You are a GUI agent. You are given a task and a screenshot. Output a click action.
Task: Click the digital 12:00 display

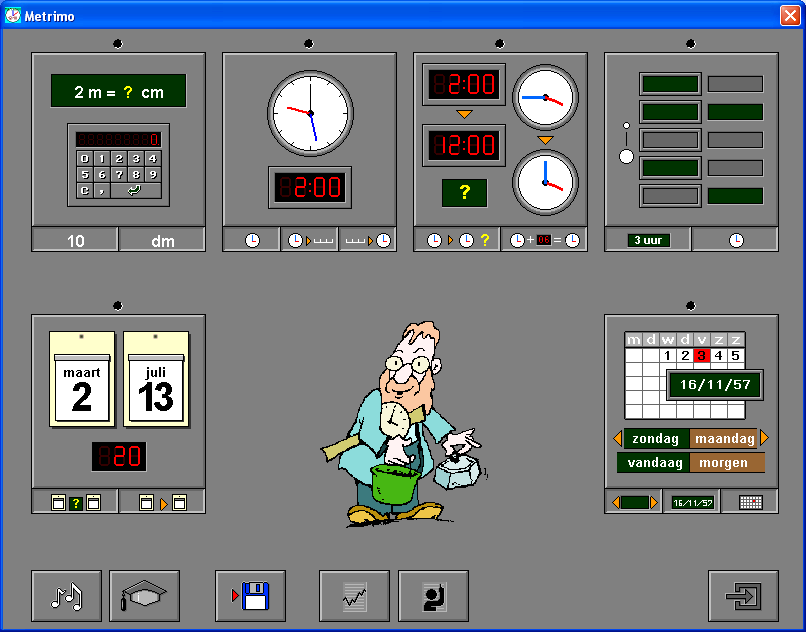click(464, 145)
